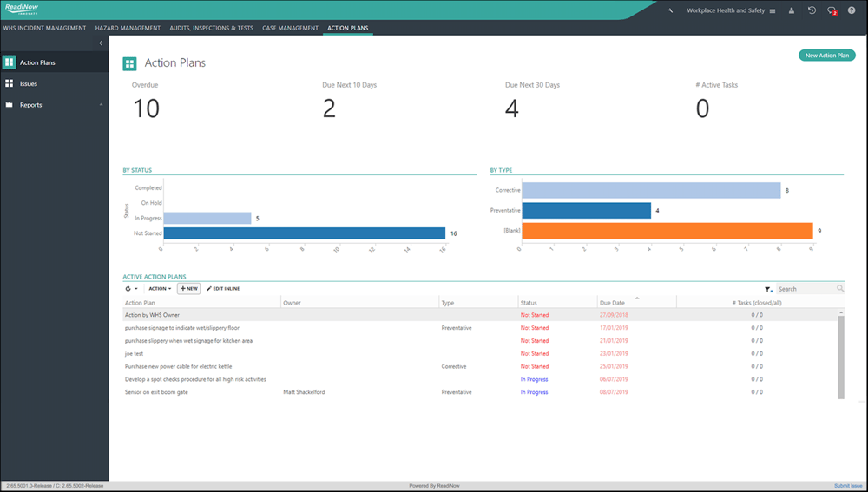Screen dimensions: 868x492
Task: Click the Action Plans page title icon
Action: 129,64
